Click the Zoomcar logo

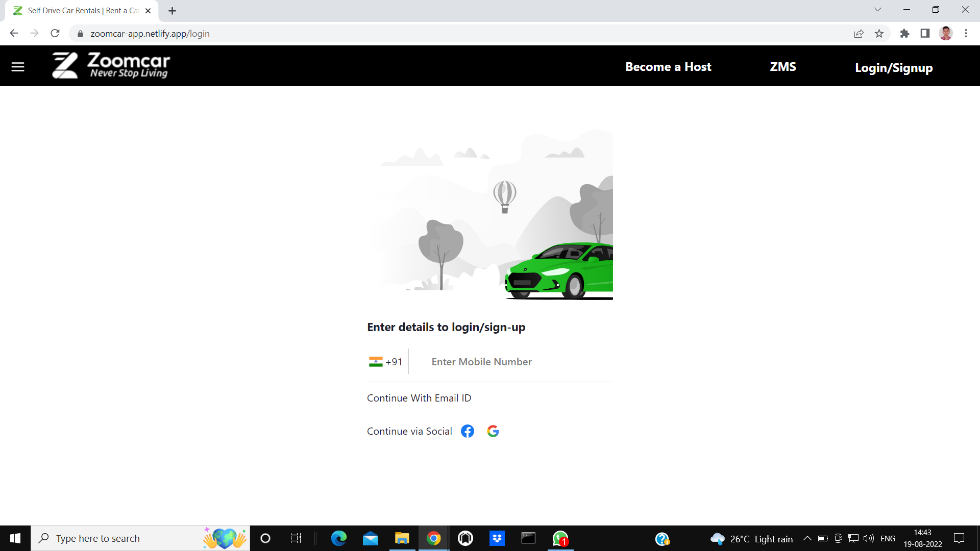point(110,65)
